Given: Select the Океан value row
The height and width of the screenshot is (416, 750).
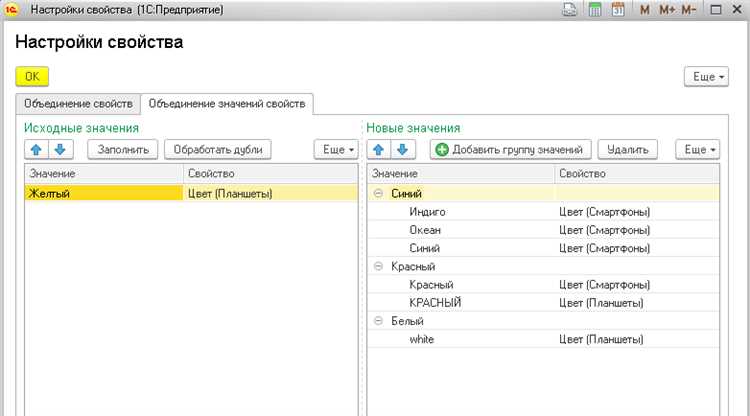Looking at the screenshot, I should pos(543,230).
